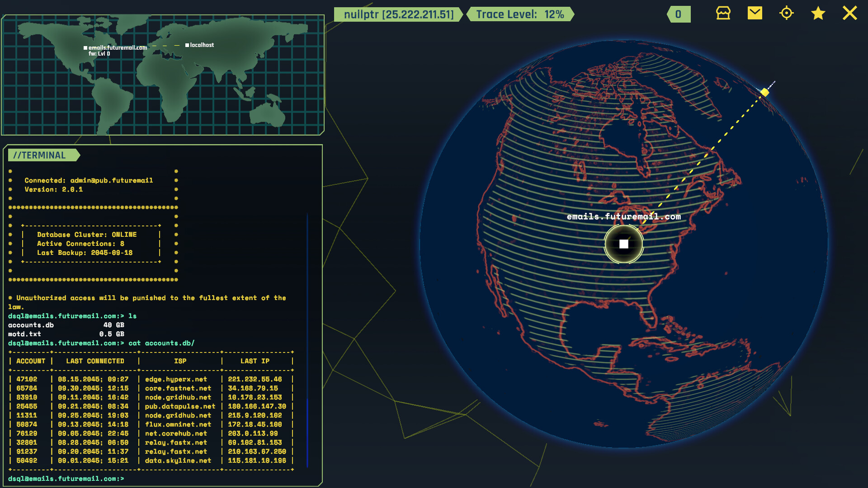Select emails.futuremail.com node on world map
868x488 pixels.
(x=85, y=48)
